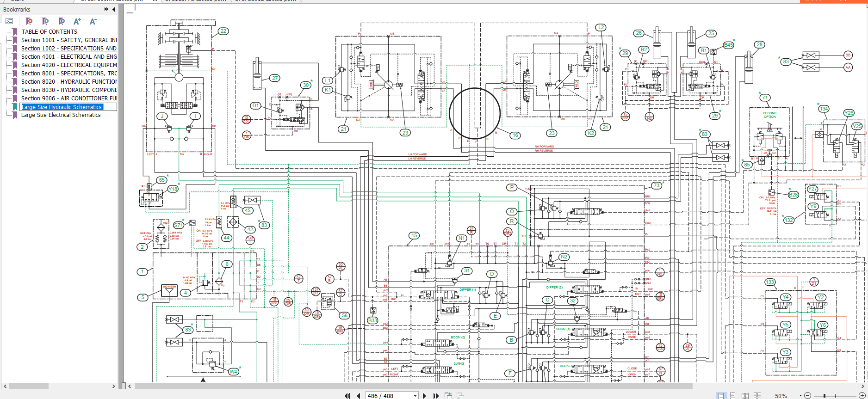Go to the first page
Image resolution: width=868 pixels, height=399 pixels.
pyautogui.click(x=347, y=396)
